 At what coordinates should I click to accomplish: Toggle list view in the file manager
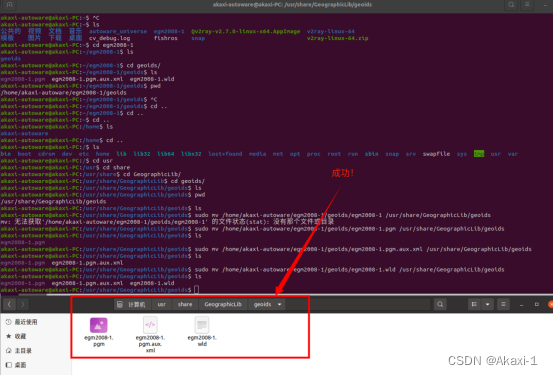(474, 304)
